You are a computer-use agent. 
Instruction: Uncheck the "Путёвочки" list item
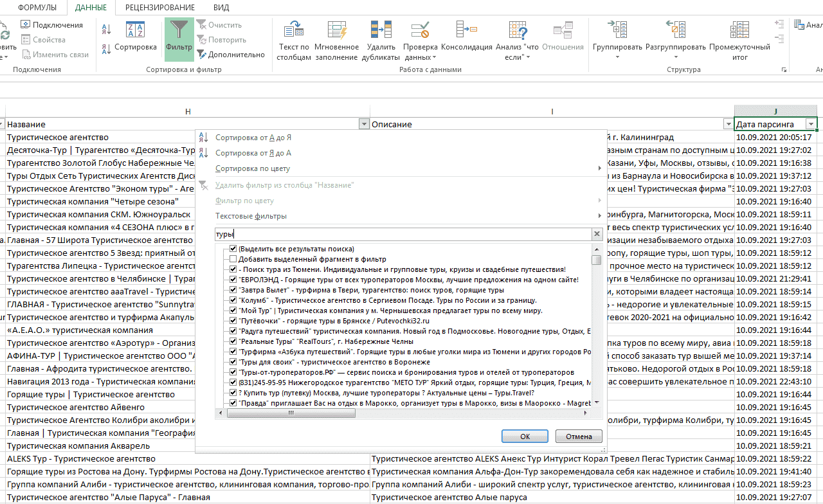pos(233,321)
